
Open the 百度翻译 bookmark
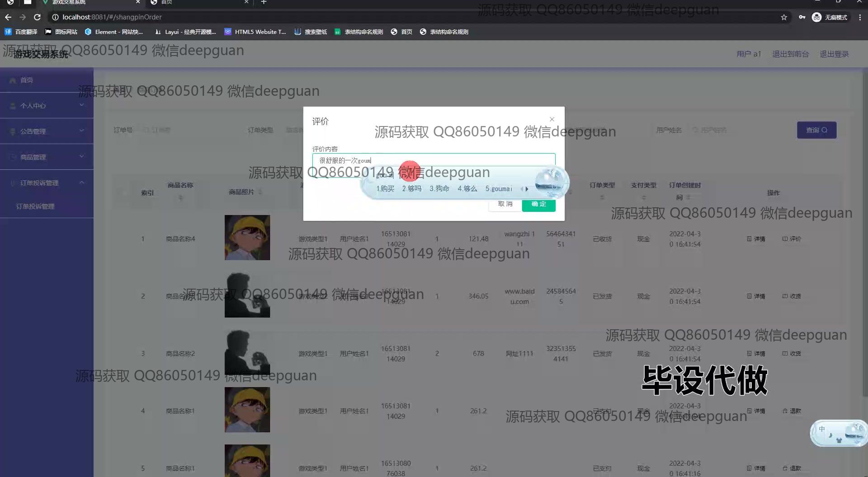[x=21, y=32]
